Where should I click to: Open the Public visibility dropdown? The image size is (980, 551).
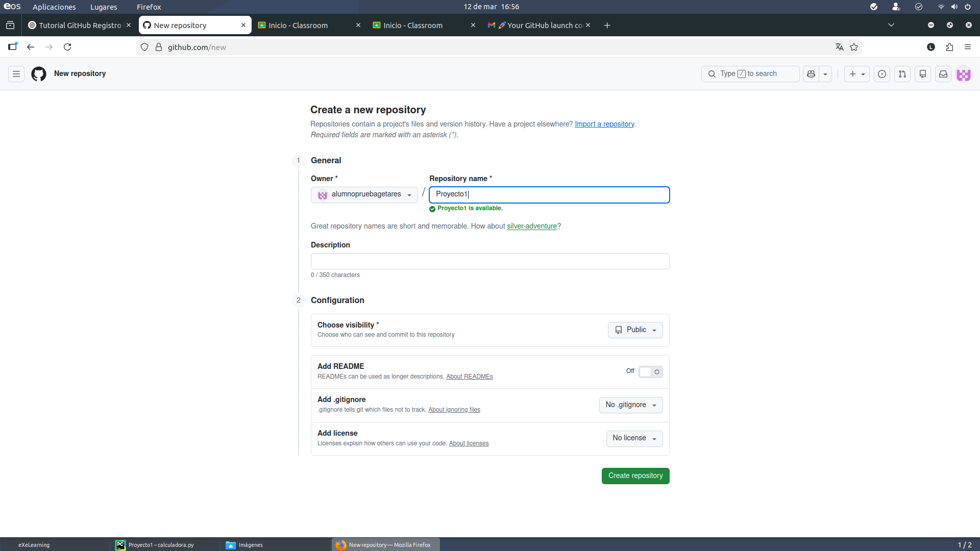pos(635,330)
